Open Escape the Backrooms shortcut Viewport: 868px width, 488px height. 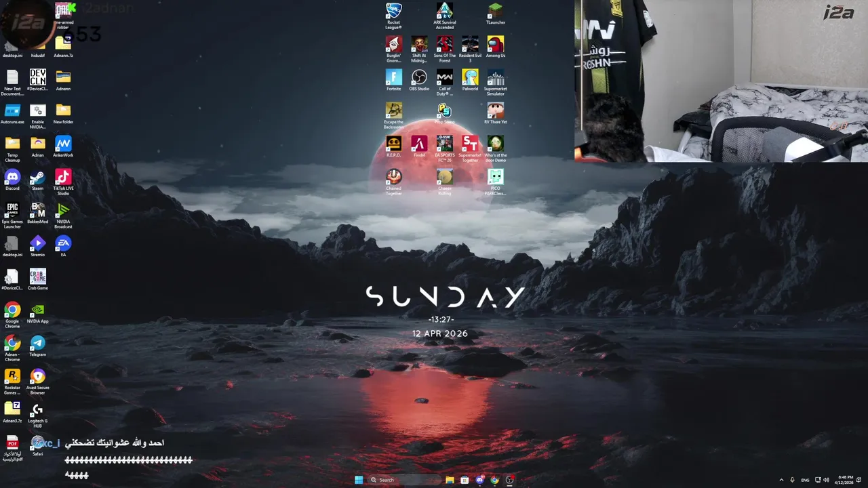click(x=393, y=115)
